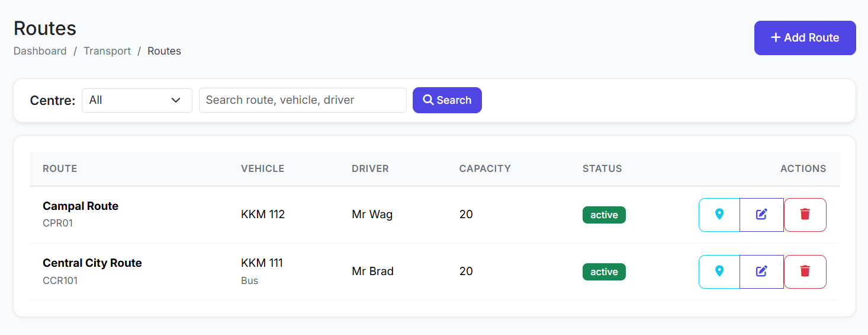Expand the Centre dropdown showing All
868x335 pixels.
pos(137,100)
